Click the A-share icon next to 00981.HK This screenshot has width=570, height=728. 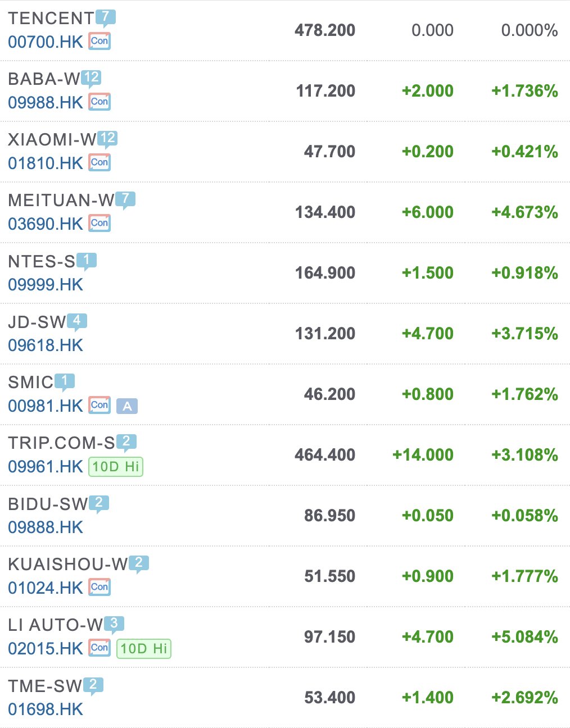tap(127, 406)
